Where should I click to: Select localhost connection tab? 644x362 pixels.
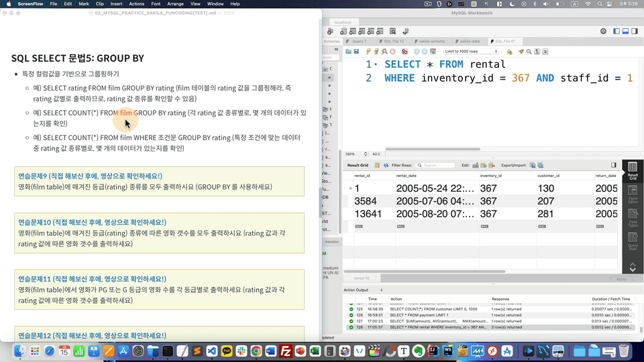[x=343, y=22]
